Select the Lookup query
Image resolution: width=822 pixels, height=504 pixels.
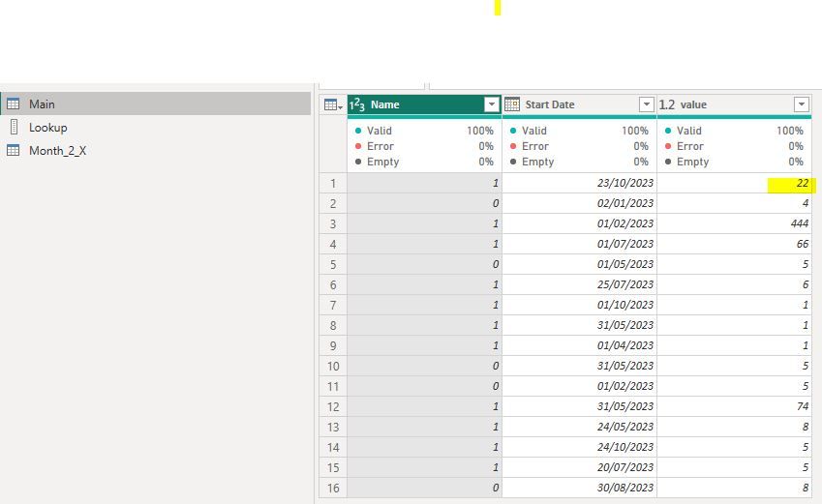155,128
